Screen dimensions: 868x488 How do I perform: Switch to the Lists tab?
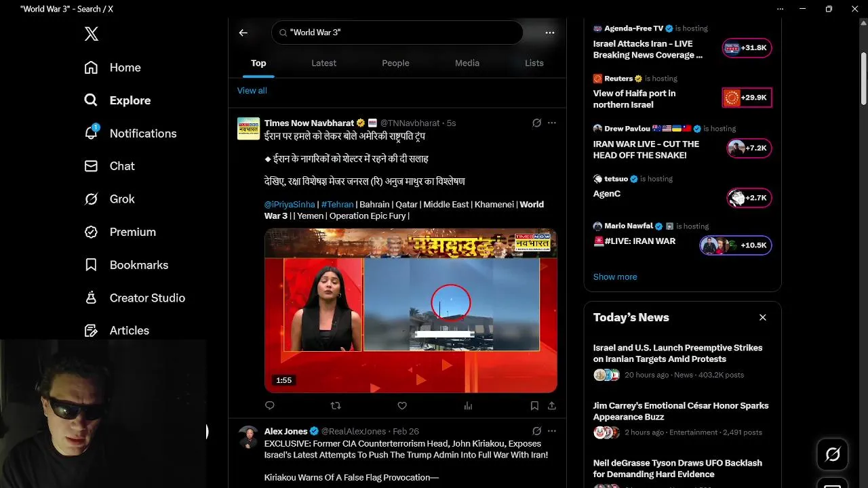click(534, 63)
